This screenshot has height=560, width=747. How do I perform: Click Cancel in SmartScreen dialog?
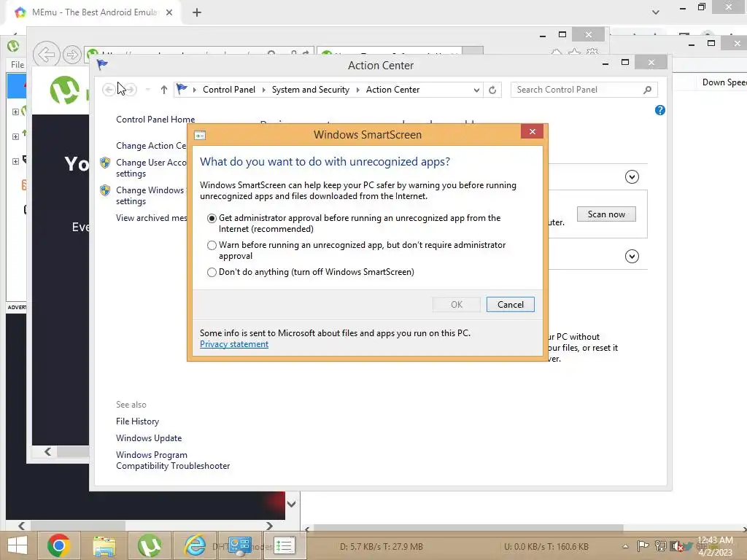510,305
